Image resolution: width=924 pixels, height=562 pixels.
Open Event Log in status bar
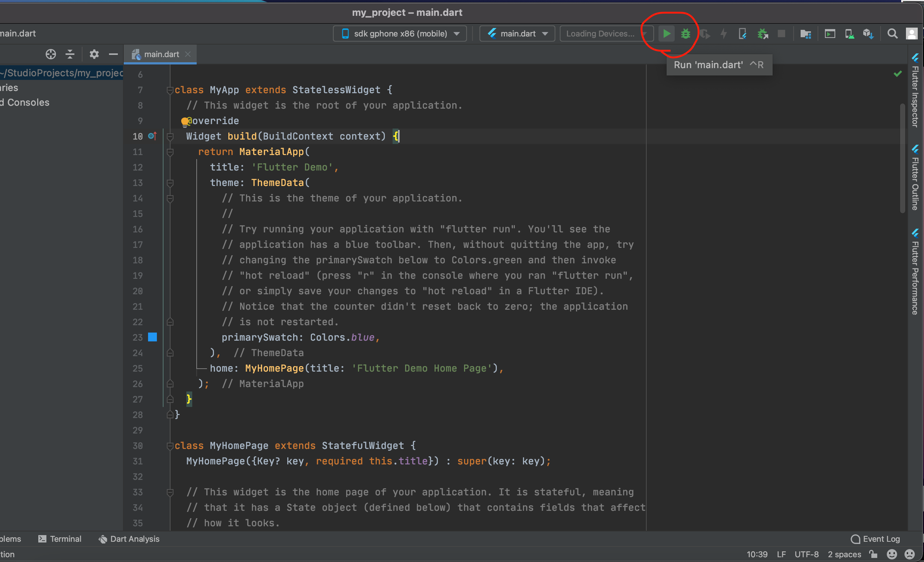[x=876, y=539]
